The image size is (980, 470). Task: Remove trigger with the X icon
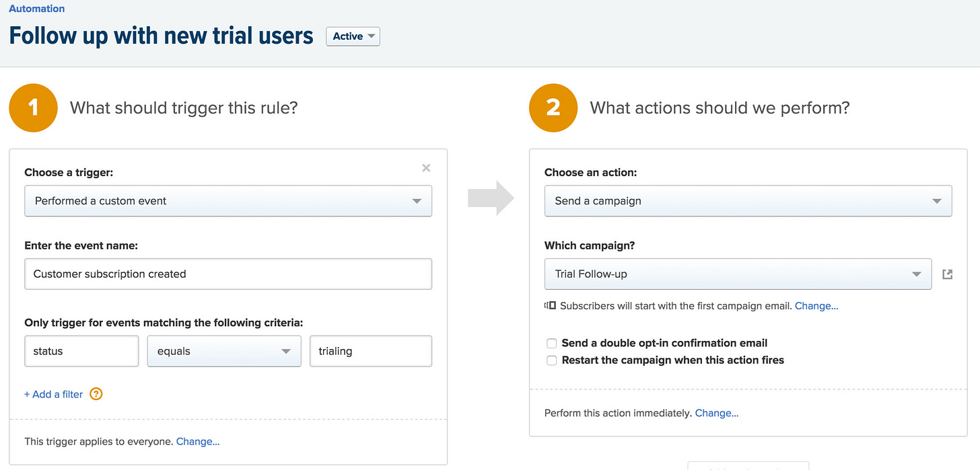tap(426, 168)
